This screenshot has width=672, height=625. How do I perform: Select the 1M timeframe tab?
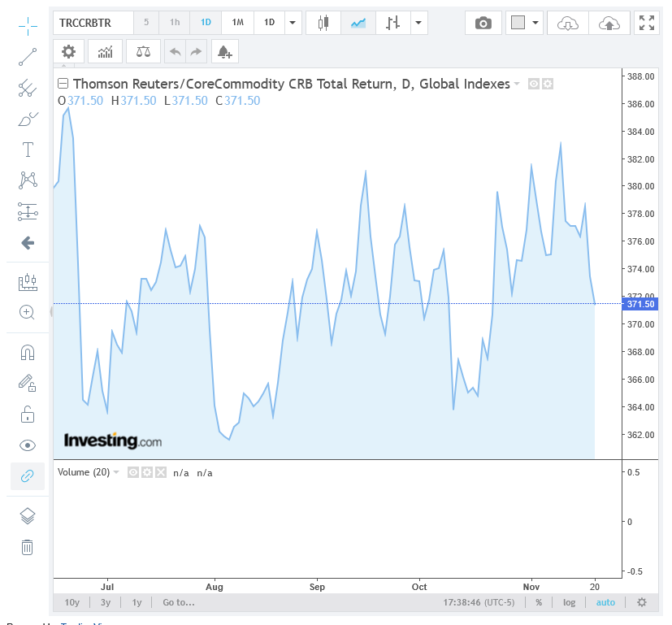237,23
